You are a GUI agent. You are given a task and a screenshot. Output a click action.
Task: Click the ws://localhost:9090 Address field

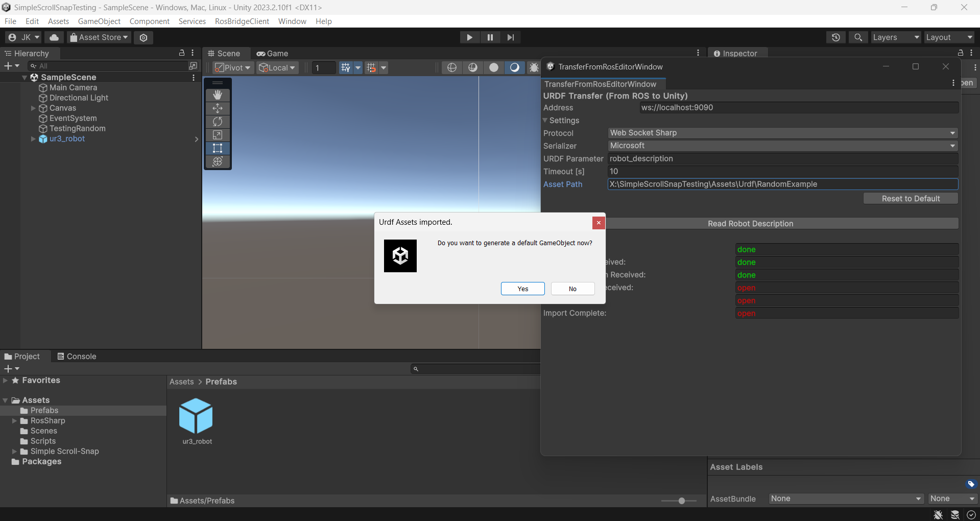(797, 107)
